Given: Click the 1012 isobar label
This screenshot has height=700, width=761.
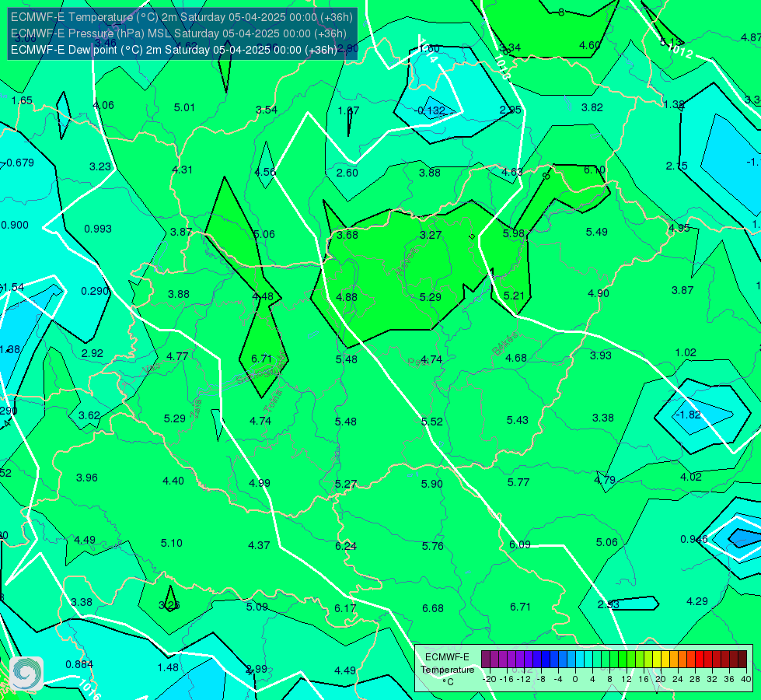Looking at the screenshot, I should click(x=679, y=51).
